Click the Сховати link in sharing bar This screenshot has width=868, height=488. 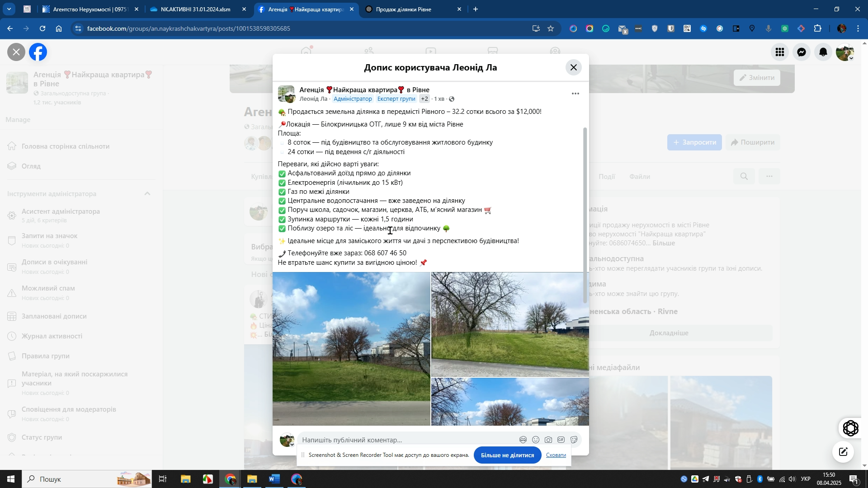tap(556, 455)
